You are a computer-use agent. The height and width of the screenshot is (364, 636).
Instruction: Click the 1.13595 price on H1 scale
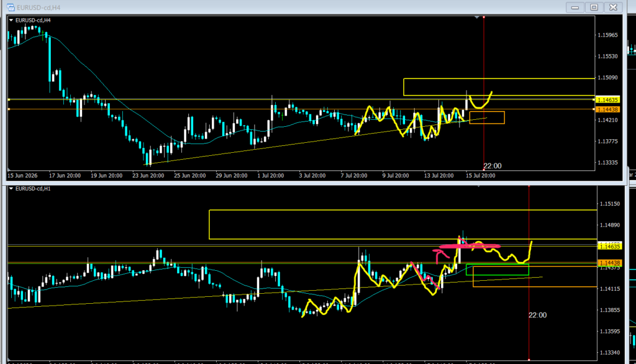pos(610,332)
